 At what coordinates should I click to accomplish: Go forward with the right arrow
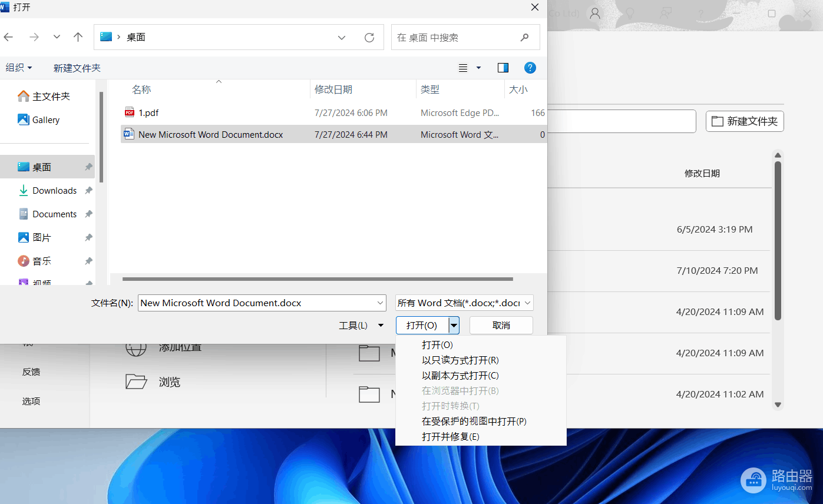click(34, 37)
